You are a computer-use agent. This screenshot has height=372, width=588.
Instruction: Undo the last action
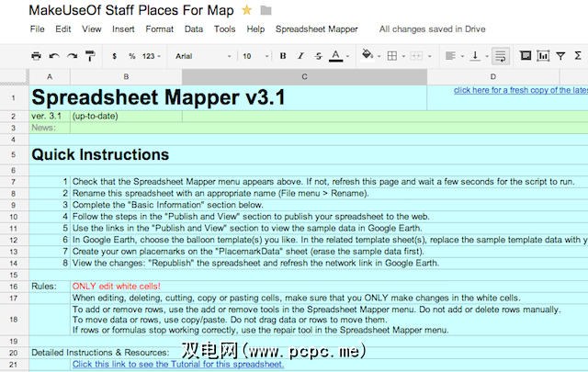[55, 56]
